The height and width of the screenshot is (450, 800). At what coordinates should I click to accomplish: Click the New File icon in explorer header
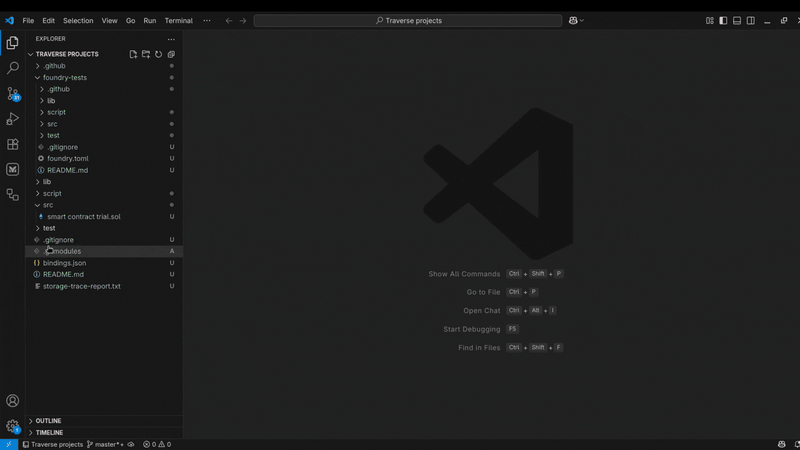pos(133,54)
